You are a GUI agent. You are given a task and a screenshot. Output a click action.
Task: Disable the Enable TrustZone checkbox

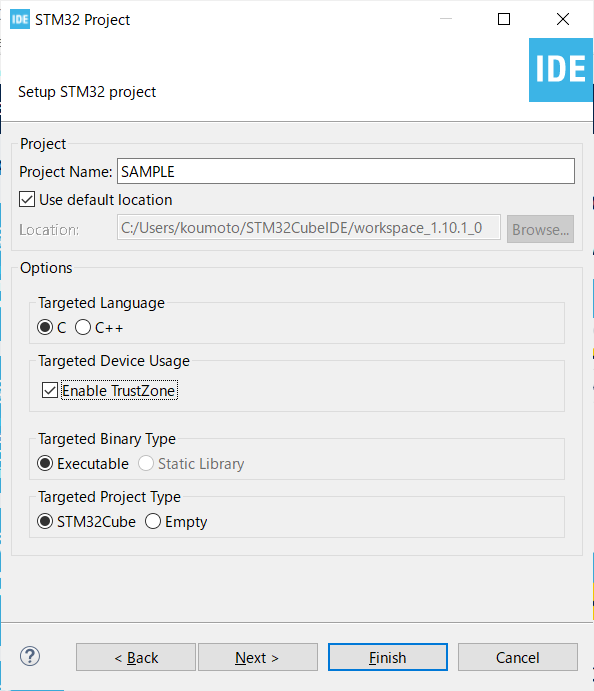point(49,390)
